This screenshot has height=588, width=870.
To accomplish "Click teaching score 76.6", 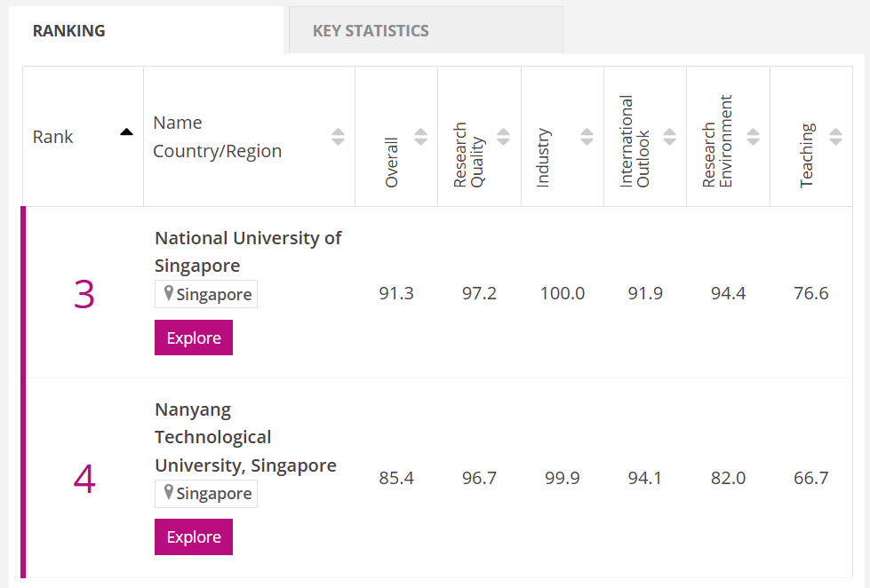I will coord(811,293).
